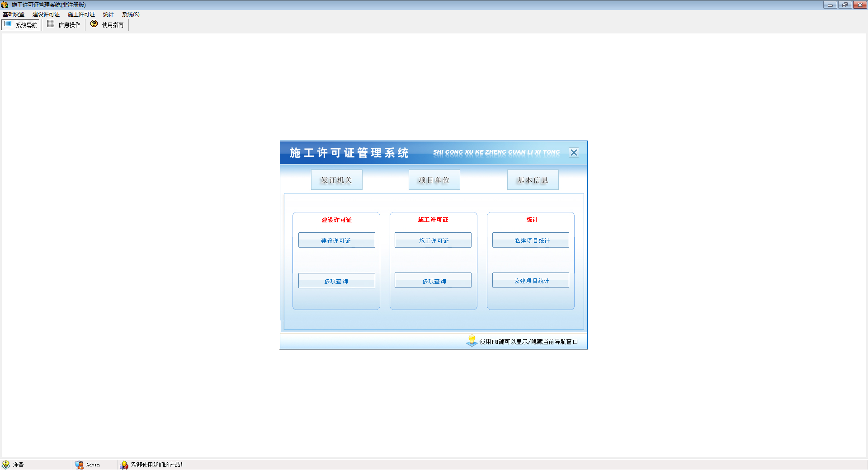Click the welcome message icon in status bar
The width and height of the screenshot is (868, 470).
(x=124, y=465)
